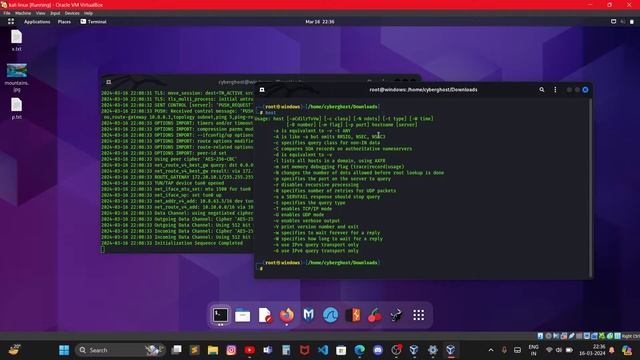Click '-4 use IPv4 query transport only' line

(x=316, y=245)
